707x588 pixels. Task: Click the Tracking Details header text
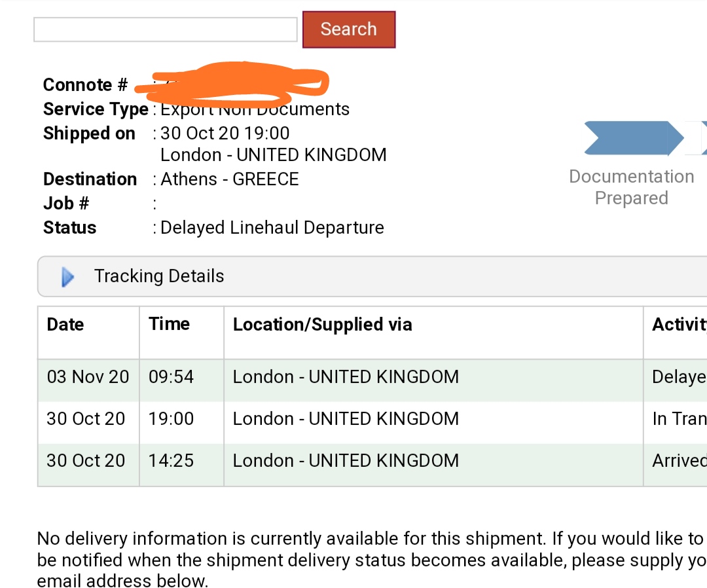pos(159,276)
